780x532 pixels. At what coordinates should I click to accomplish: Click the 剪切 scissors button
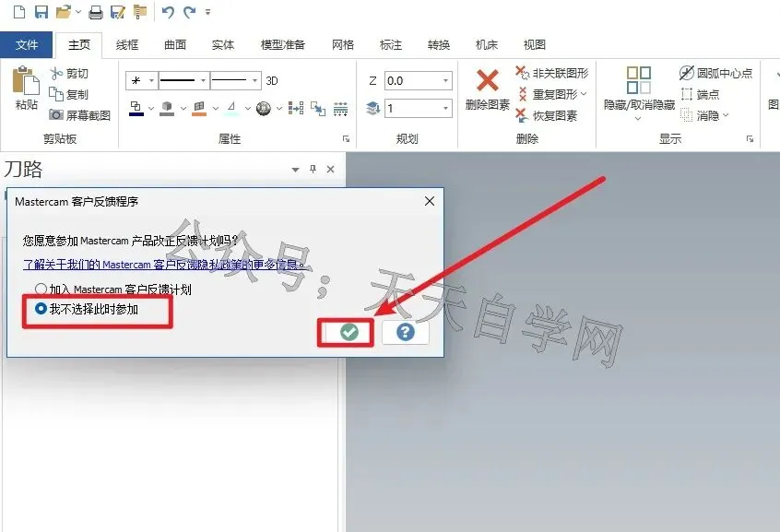(x=69, y=74)
